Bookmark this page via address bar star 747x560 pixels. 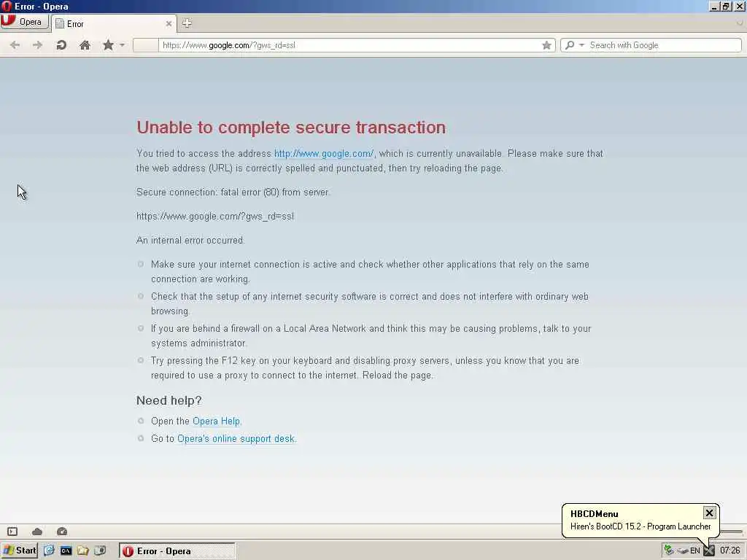coord(546,45)
